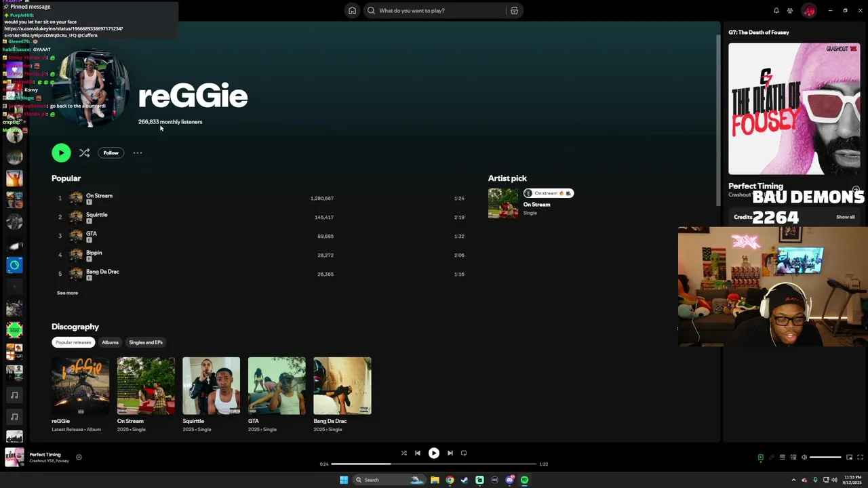This screenshot has height=488, width=868.
Task: Open the lyrics microphone icon
Action: (772, 457)
